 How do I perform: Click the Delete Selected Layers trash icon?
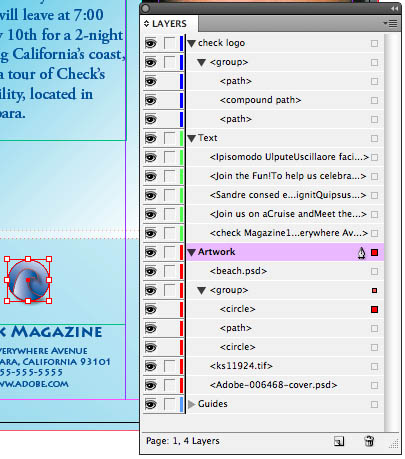(369, 441)
